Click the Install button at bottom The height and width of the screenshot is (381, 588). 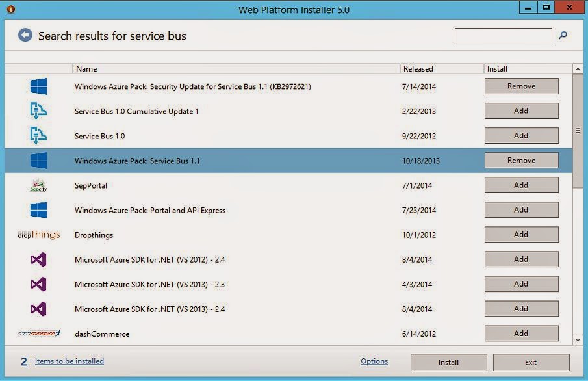click(x=448, y=362)
